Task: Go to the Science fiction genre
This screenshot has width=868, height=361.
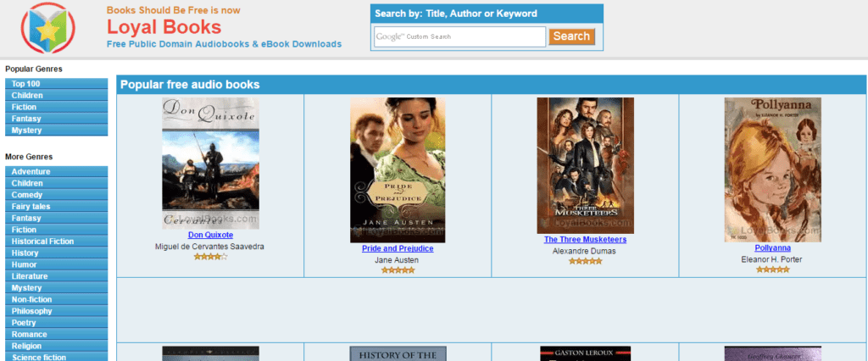Action: click(57, 357)
